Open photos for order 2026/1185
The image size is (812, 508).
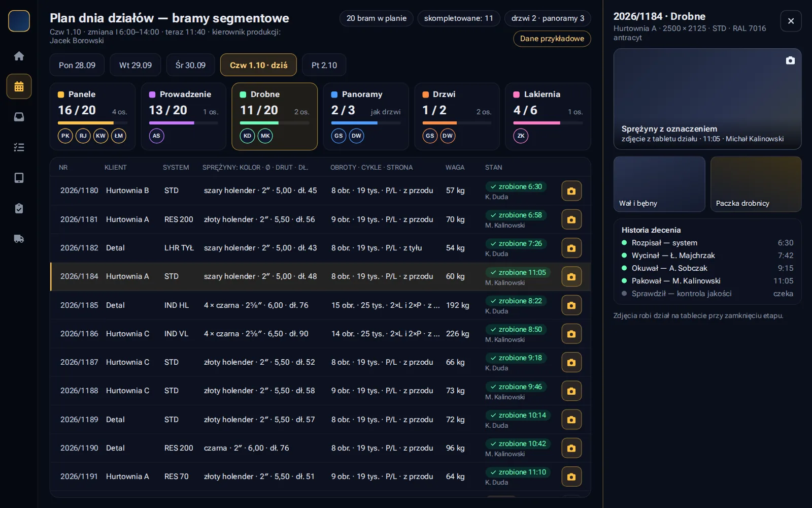(x=571, y=305)
